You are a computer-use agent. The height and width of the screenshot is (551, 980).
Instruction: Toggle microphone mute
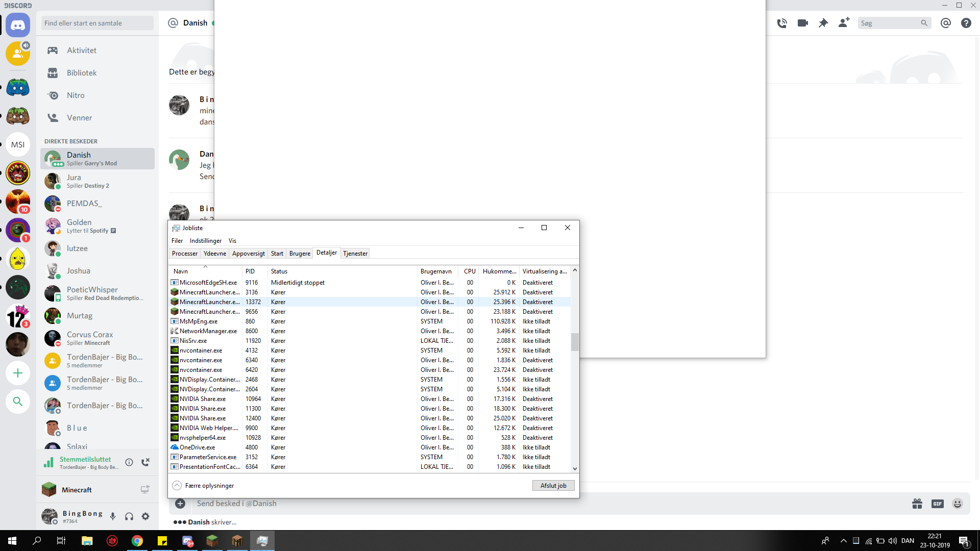click(113, 516)
